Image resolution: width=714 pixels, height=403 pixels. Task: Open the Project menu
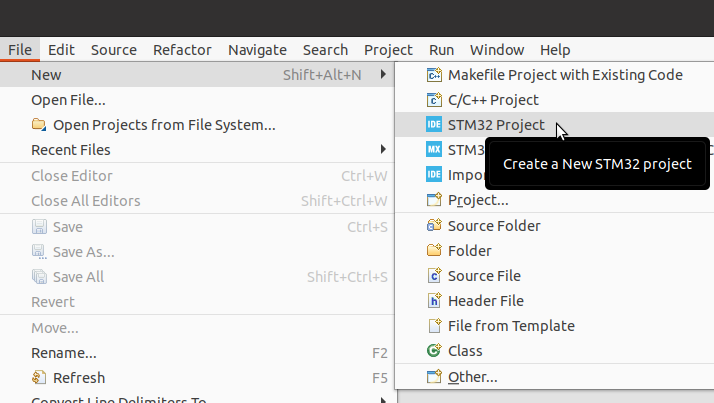388,50
